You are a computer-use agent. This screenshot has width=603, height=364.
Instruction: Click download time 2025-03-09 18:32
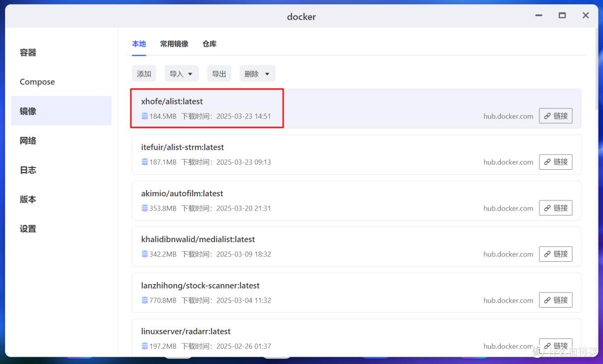click(243, 254)
